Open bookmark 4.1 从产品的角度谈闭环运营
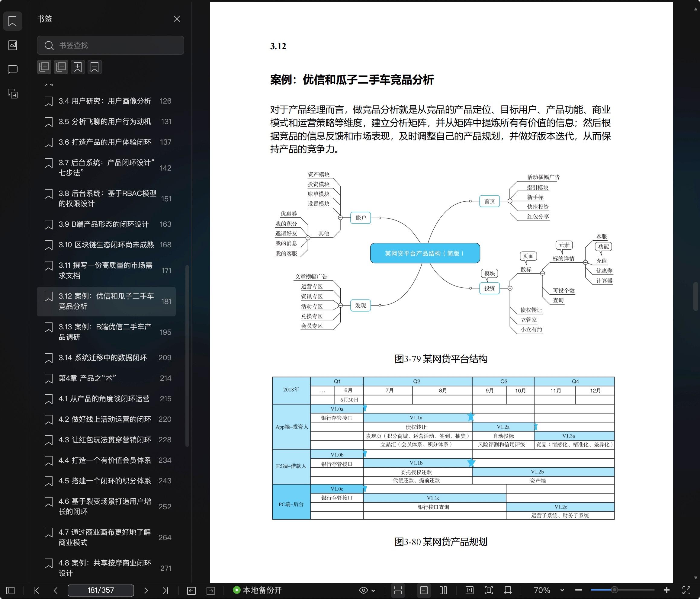The height and width of the screenshot is (599, 700). [106, 399]
